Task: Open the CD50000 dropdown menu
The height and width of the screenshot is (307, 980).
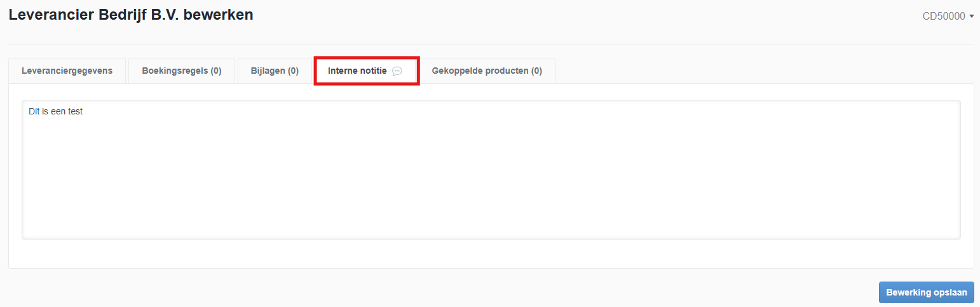Action: [x=944, y=16]
